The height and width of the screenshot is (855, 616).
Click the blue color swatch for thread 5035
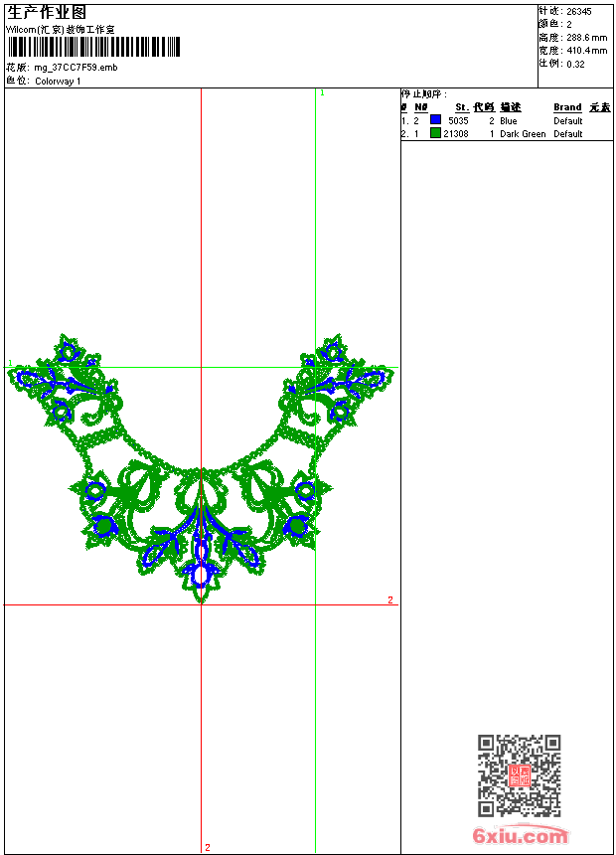coord(435,120)
